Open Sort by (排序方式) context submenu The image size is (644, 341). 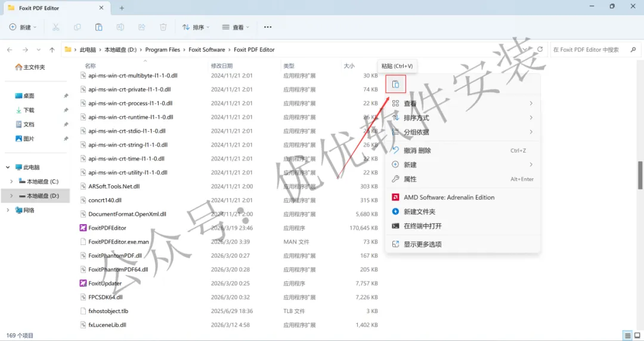[463, 118]
